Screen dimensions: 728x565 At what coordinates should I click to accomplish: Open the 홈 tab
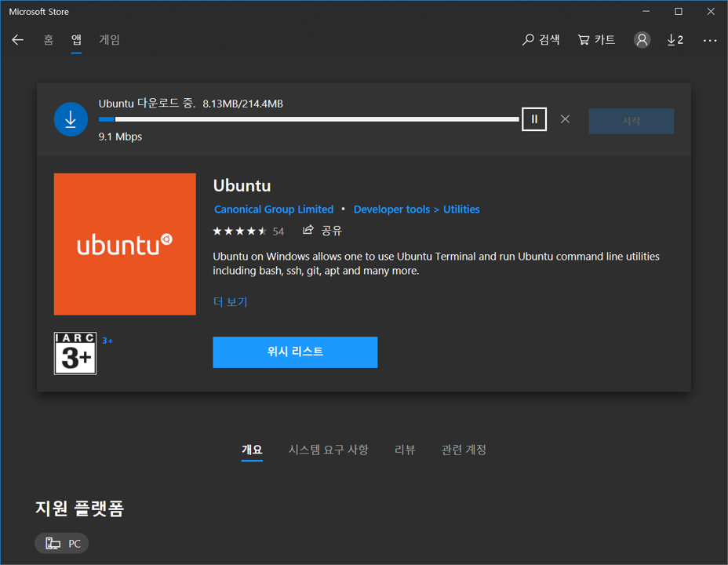click(49, 40)
